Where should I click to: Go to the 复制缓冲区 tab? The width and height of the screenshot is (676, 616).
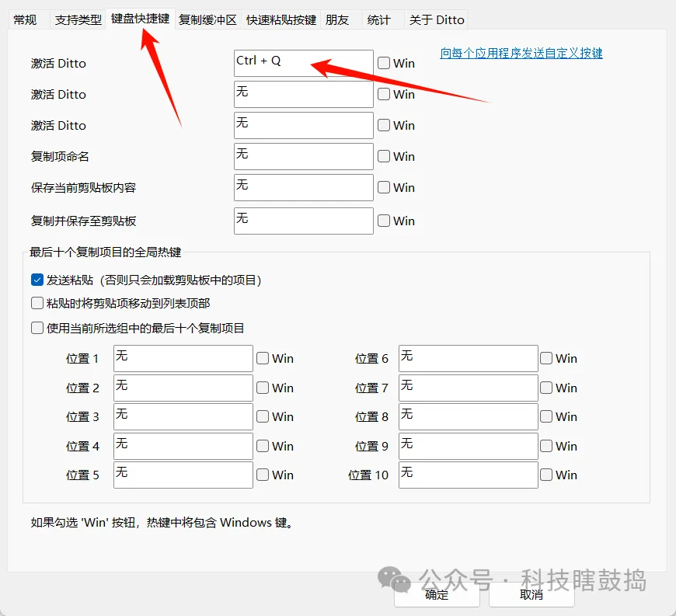207,20
